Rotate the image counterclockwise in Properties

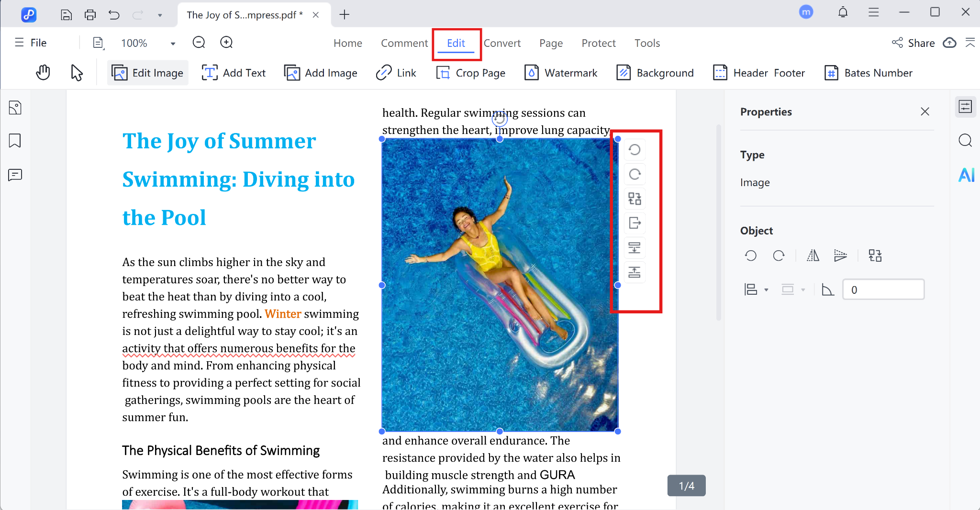point(750,255)
